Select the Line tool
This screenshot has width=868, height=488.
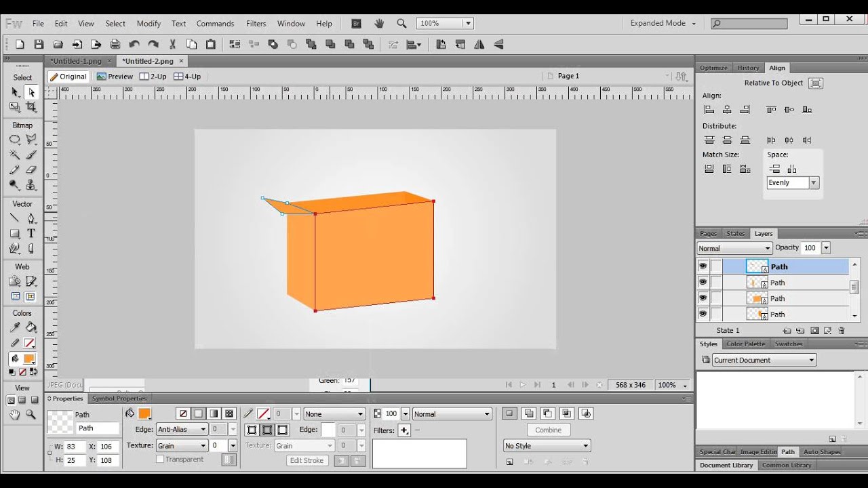click(15, 218)
